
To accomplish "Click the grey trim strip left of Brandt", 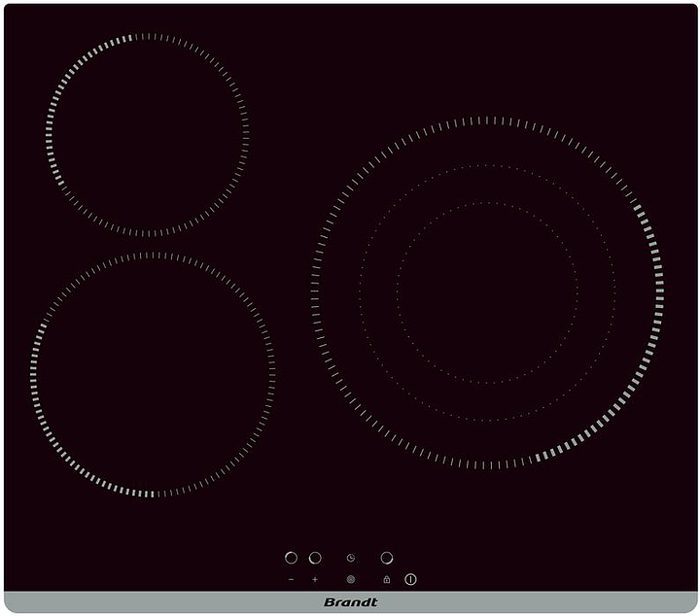I will tap(146, 602).
